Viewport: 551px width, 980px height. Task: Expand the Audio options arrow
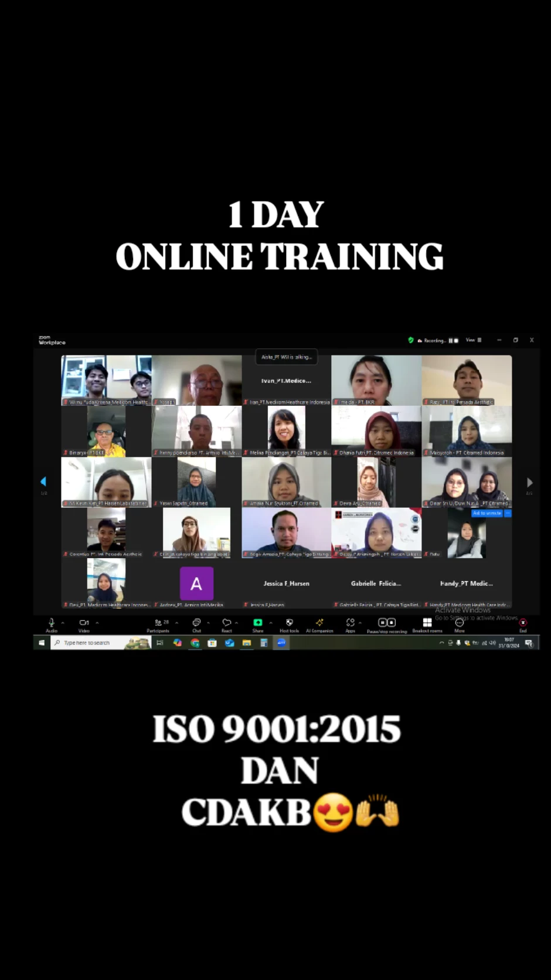click(x=63, y=623)
